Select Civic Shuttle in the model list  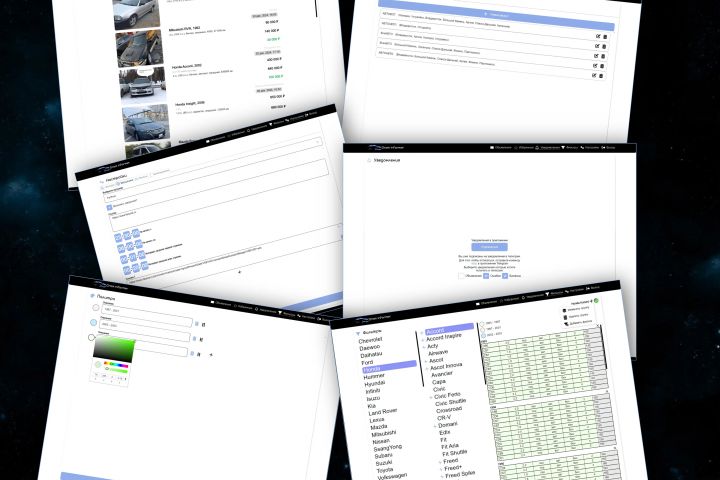(x=450, y=402)
